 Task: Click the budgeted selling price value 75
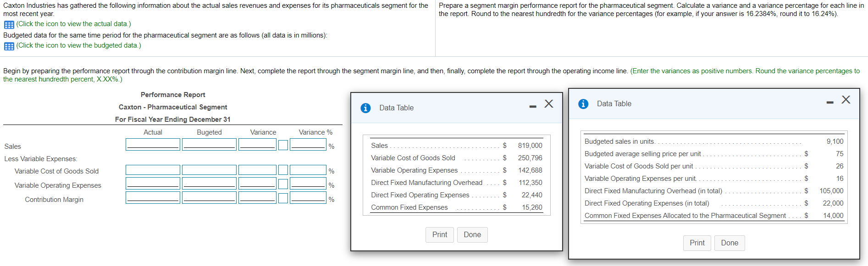[840, 154]
